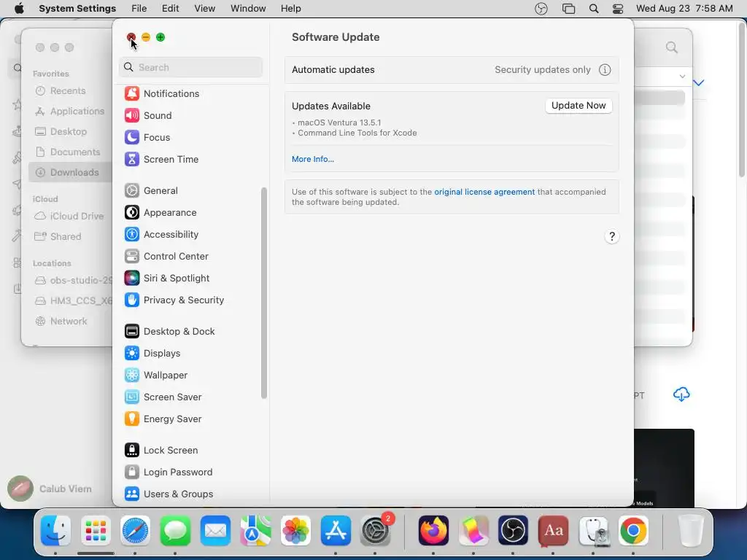Open Maps from the Dock
Viewport: 747px width, 560px height.
click(x=255, y=531)
